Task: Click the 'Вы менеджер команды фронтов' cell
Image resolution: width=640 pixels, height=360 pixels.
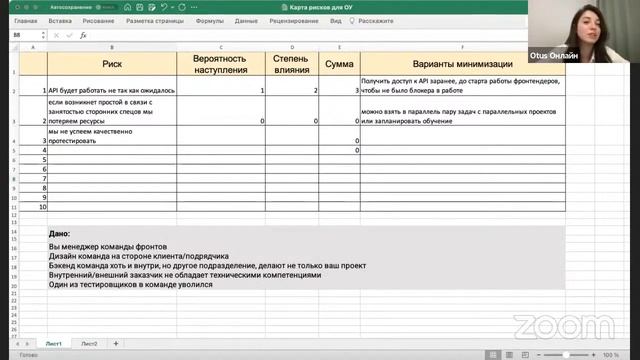Action: 108,247
